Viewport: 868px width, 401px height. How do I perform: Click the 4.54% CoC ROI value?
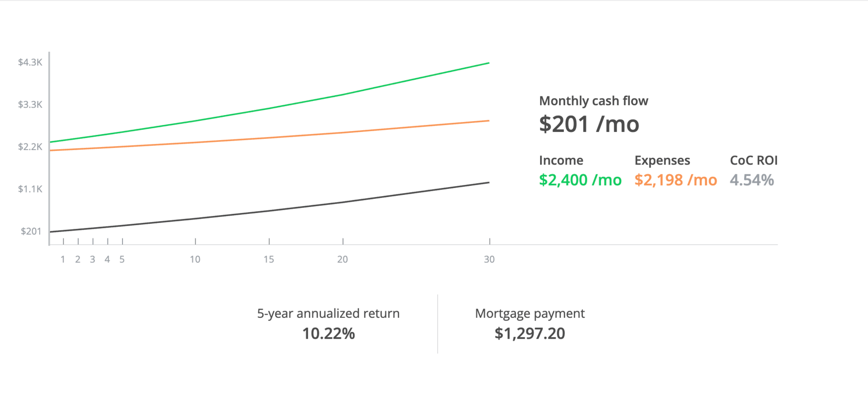click(x=752, y=180)
